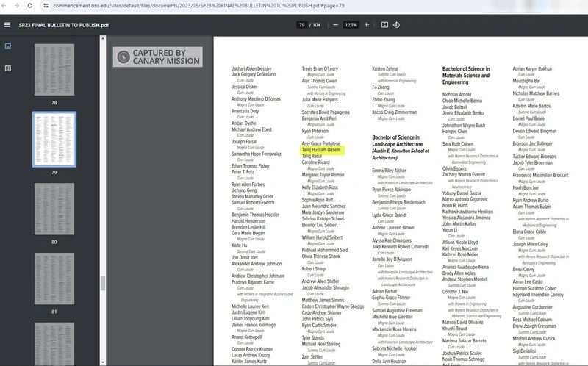Click the Captured by Canary Mission watermark
Viewport: 588px width, 366px height.
tap(157, 57)
